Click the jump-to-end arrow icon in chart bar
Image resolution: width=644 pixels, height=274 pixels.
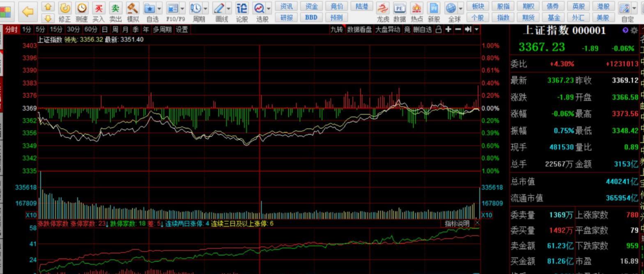468,29
